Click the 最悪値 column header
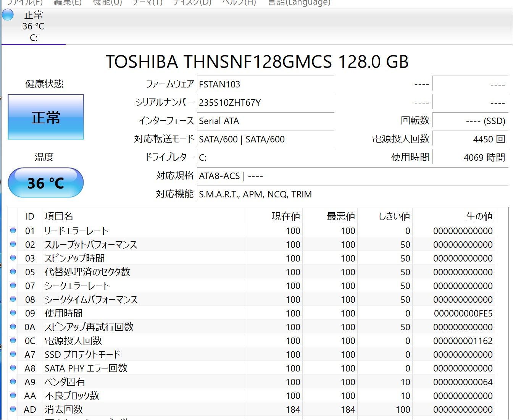Image resolution: width=513 pixels, height=420 pixels. (330, 216)
